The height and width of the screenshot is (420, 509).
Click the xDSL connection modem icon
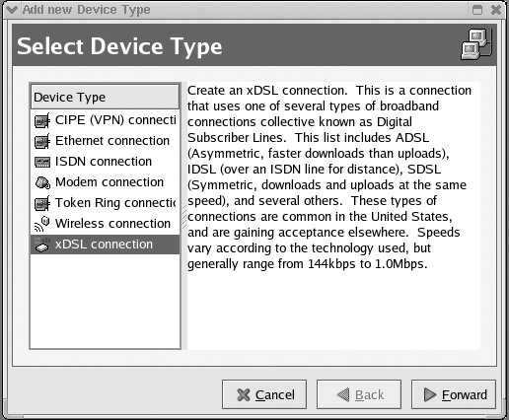[x=42, y=245]
